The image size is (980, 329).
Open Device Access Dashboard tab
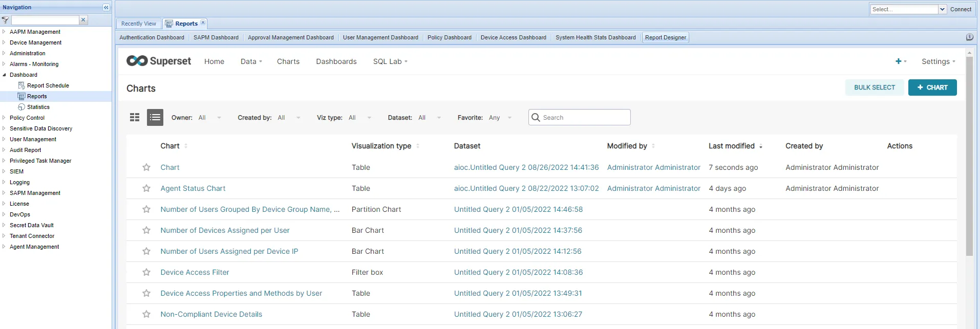coord(514,37)
